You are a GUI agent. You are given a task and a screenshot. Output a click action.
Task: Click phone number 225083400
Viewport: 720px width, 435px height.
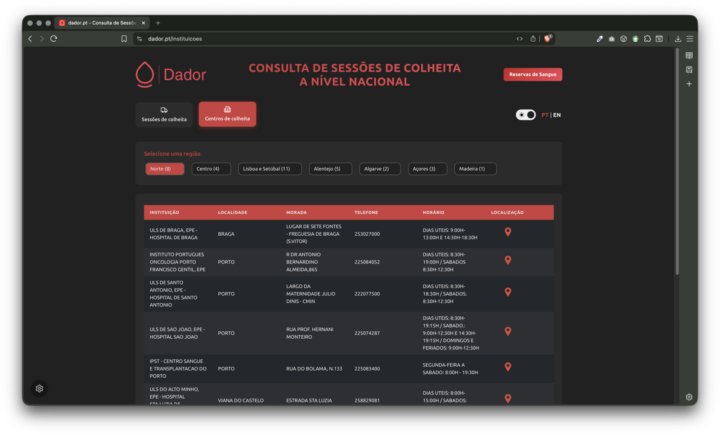(x=367, y=369)
